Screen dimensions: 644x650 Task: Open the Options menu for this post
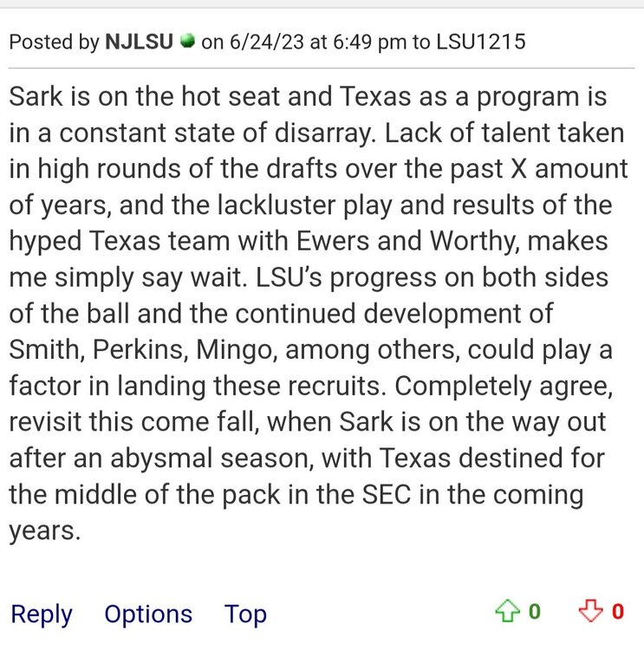point(148,614)
